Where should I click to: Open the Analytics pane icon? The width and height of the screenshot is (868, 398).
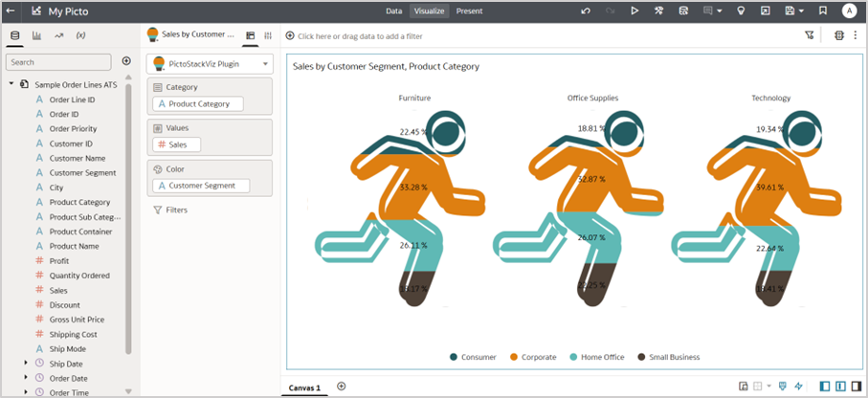(59, 35)
